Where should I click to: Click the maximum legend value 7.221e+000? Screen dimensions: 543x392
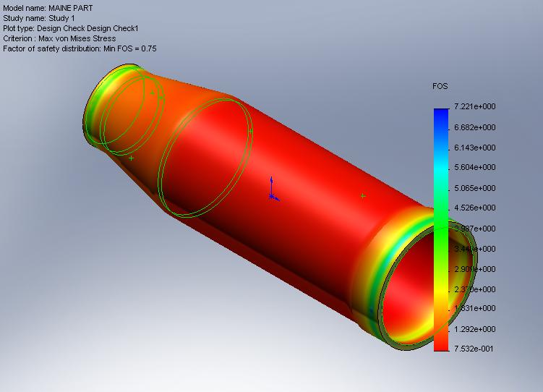click(474, 107)
